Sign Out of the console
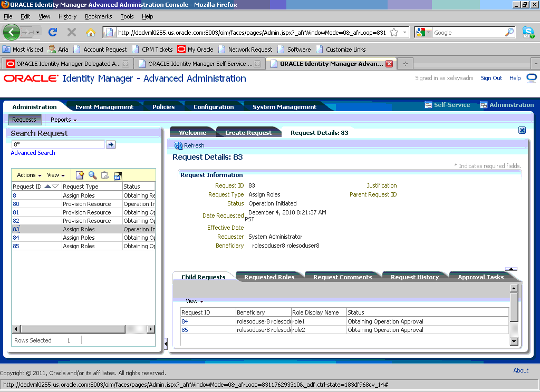 [x=491, y=78]
